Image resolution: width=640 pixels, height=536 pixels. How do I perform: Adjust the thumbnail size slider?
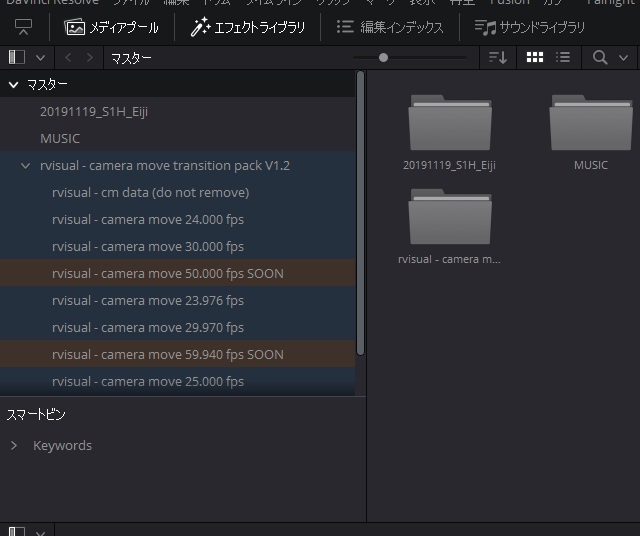tap(383, 58)
